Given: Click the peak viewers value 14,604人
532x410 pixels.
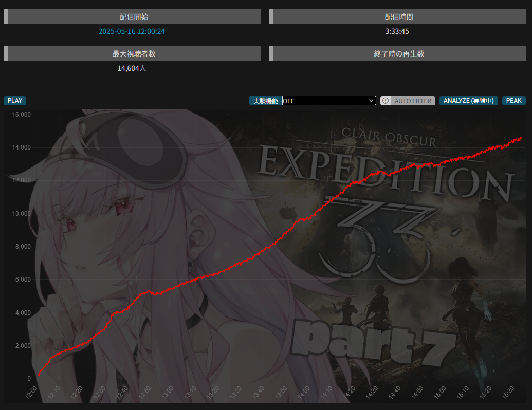Looking at the screenshot, I should click(132, 68).
